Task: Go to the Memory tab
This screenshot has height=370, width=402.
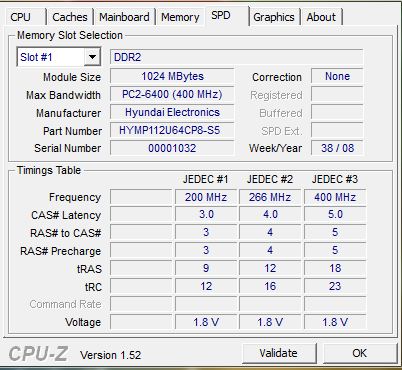Action: [x=180, y=17]
